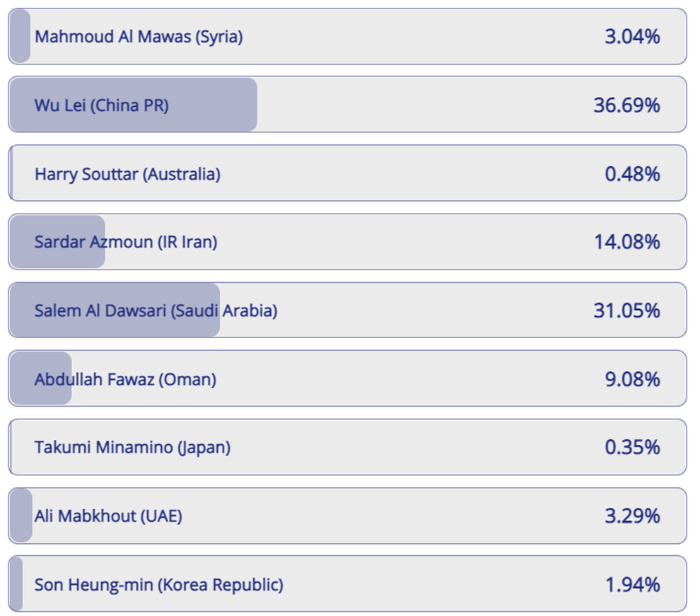This screenshot has width=700, height=616.
Task: Click the small filled bar in Mahmoud Al Mawas row
Action: 20,37
